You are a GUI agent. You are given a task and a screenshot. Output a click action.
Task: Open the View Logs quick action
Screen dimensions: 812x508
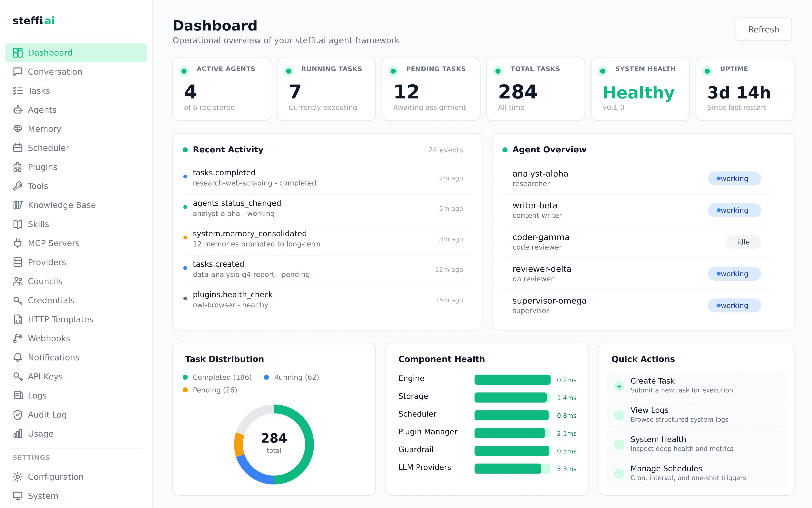(x=696, y=415)
